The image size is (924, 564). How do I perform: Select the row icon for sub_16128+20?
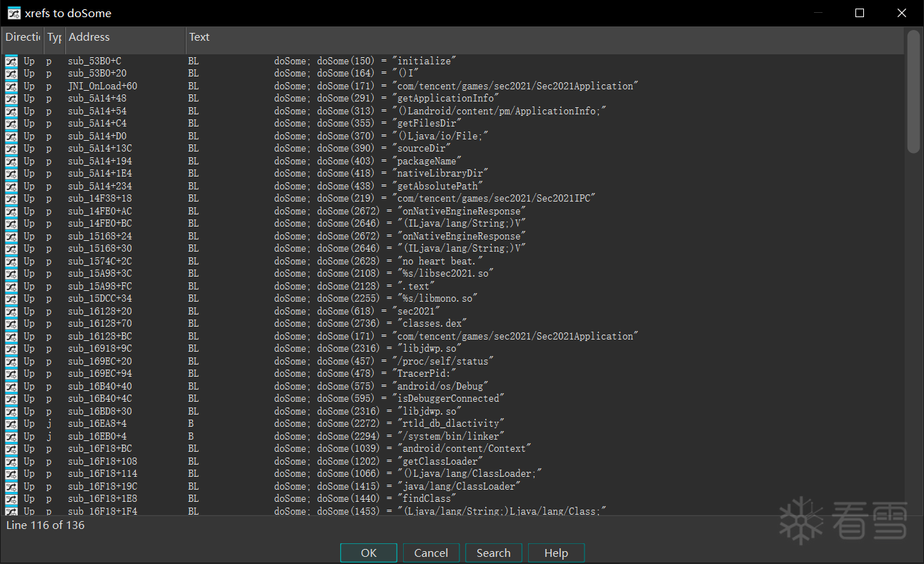click(x=11, y=312)
